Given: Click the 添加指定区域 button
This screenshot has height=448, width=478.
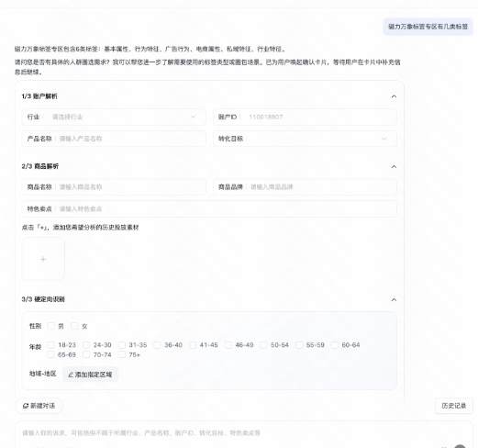Looking at the screenshot, I should pyautogui.click(x=90, y=375).
